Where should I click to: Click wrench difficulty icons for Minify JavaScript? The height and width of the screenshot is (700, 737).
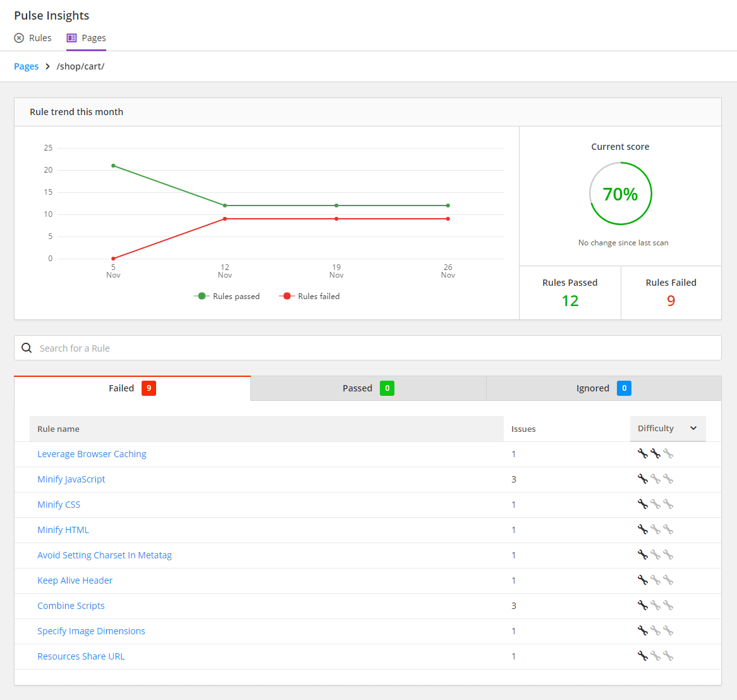pyautogui.click(x=655, y=479)
